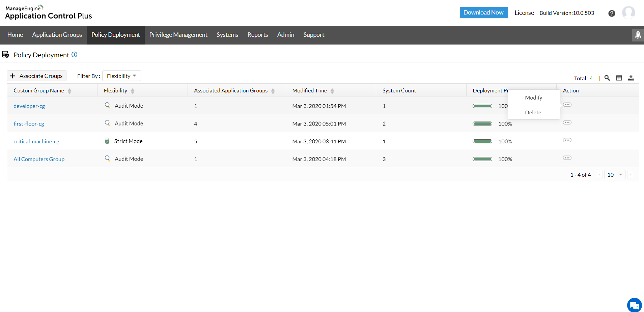
Task: Open the live chat bubble icon
Action: [x=634, y=305]
